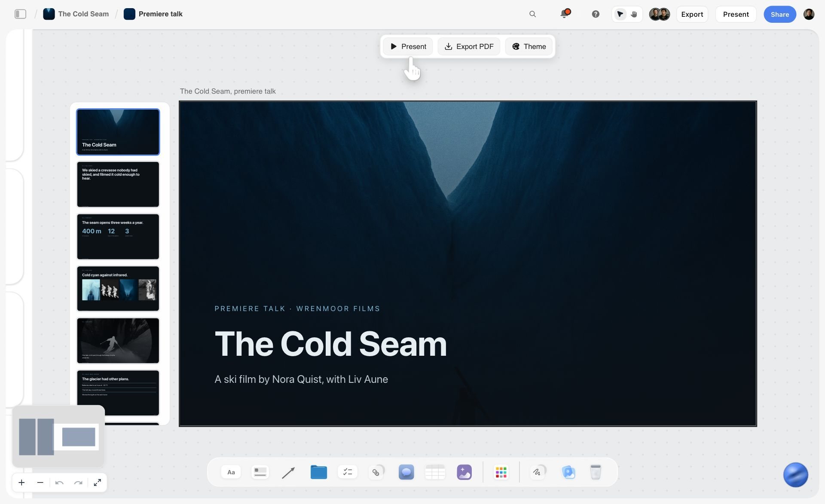Screen dimensions: 825x504
Task: Click the top bar Export button
Action: pyautogui.click(x=692, y=14)
